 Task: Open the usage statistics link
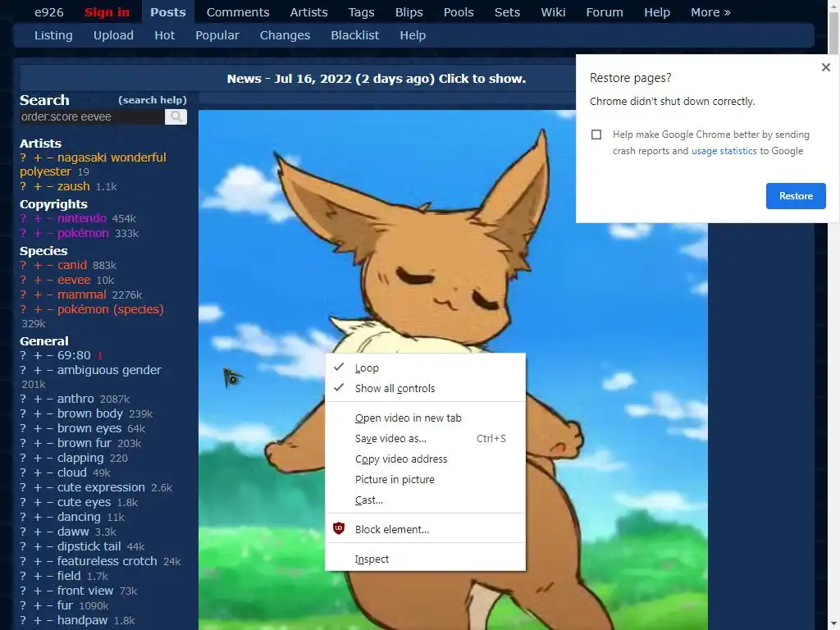724,151
